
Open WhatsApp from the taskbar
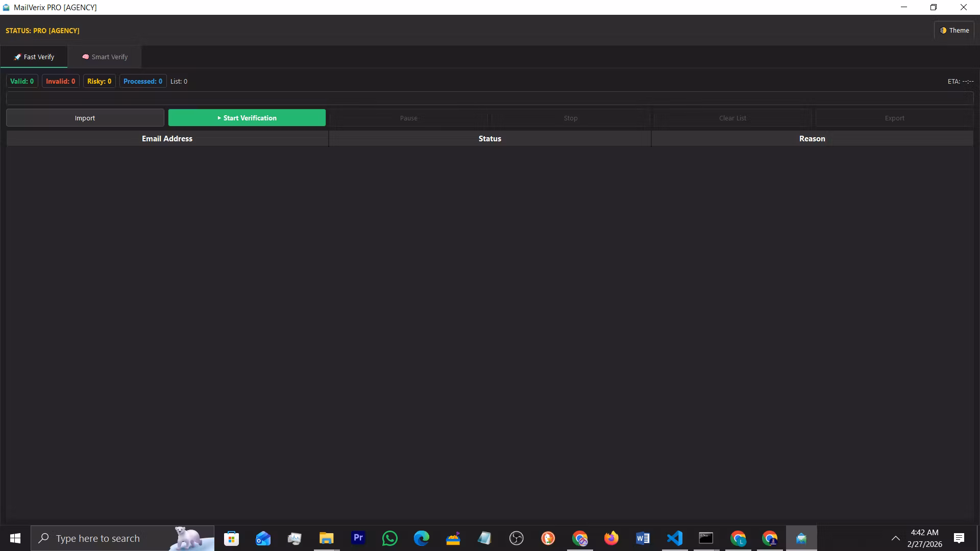[x=390, y=538]
